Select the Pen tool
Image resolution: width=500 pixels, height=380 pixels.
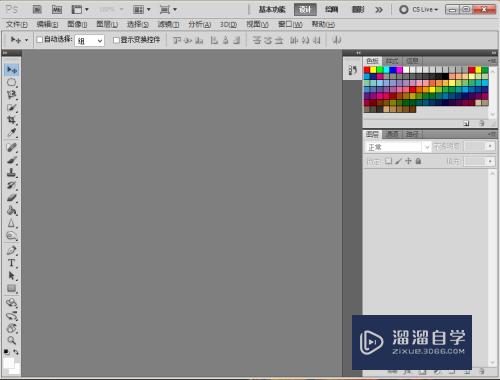click(x=12, y=250)
